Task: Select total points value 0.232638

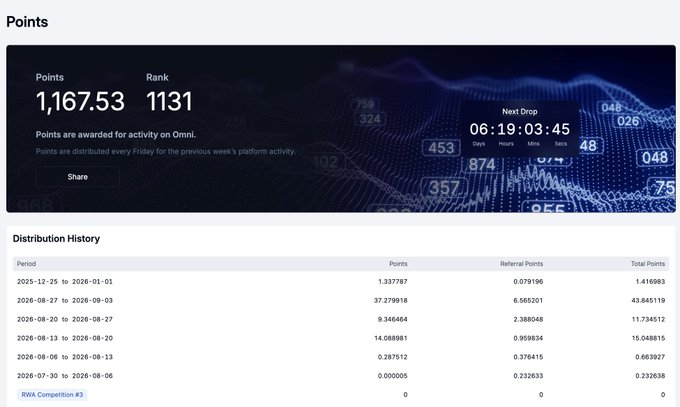Action: (650, 376)
